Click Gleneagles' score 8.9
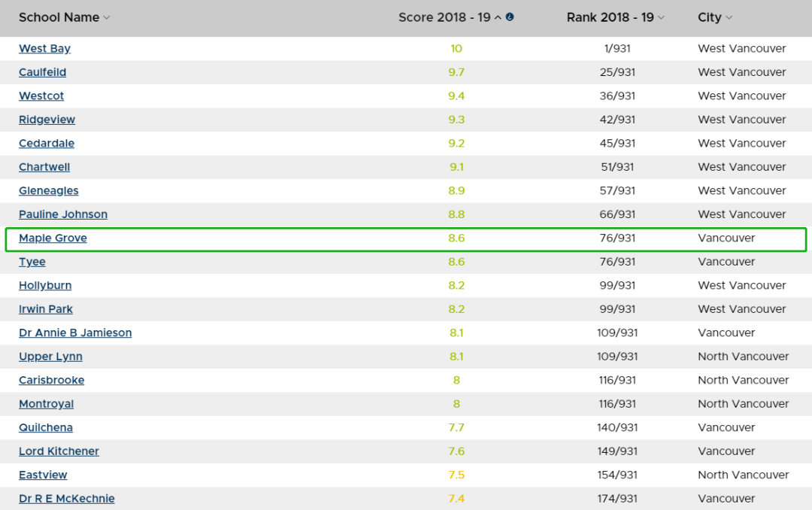Viewport: 812px width, 510px height. click(456, 191)
